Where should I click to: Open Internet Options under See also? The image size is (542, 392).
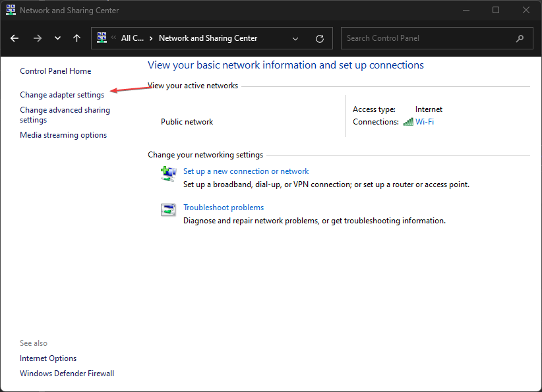click(x=48, y=358)
